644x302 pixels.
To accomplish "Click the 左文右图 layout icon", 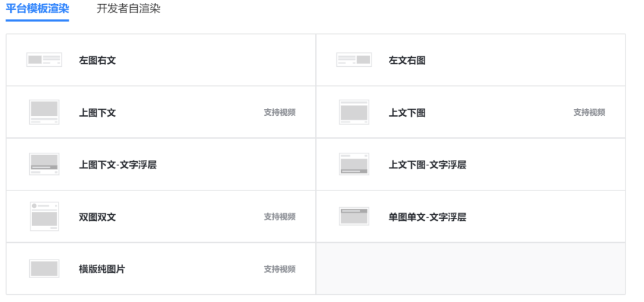I will point(354,60).
